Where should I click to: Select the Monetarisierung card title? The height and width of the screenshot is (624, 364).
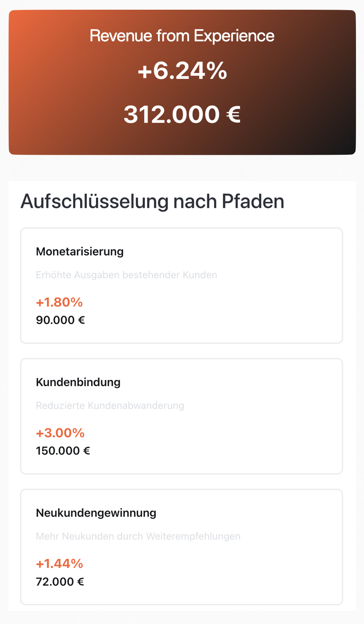tap(80, 252)
